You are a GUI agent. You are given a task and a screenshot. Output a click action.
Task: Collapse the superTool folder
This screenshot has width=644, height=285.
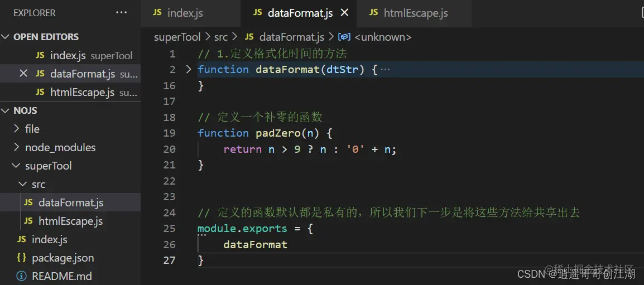tap(70, 166)
